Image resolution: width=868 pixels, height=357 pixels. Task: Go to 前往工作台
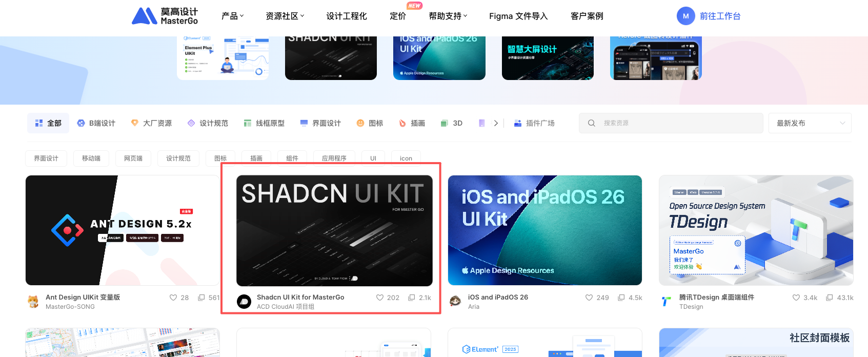[720, 16]
